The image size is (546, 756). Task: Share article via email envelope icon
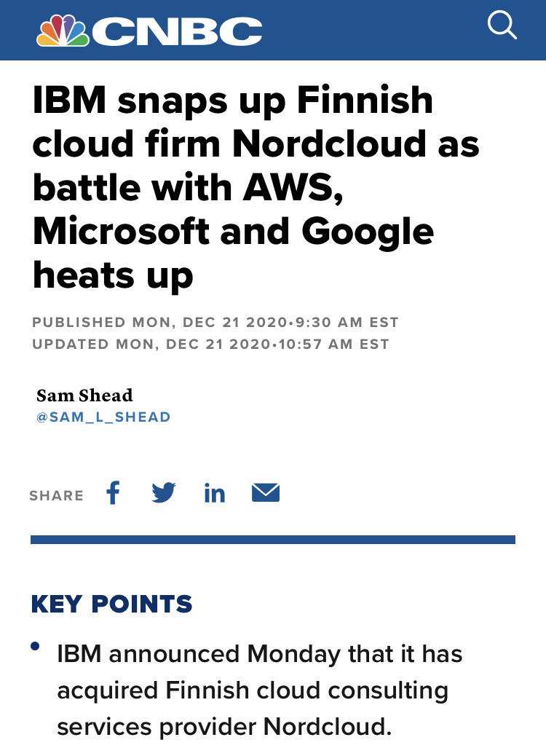click(x=266, y=493)
